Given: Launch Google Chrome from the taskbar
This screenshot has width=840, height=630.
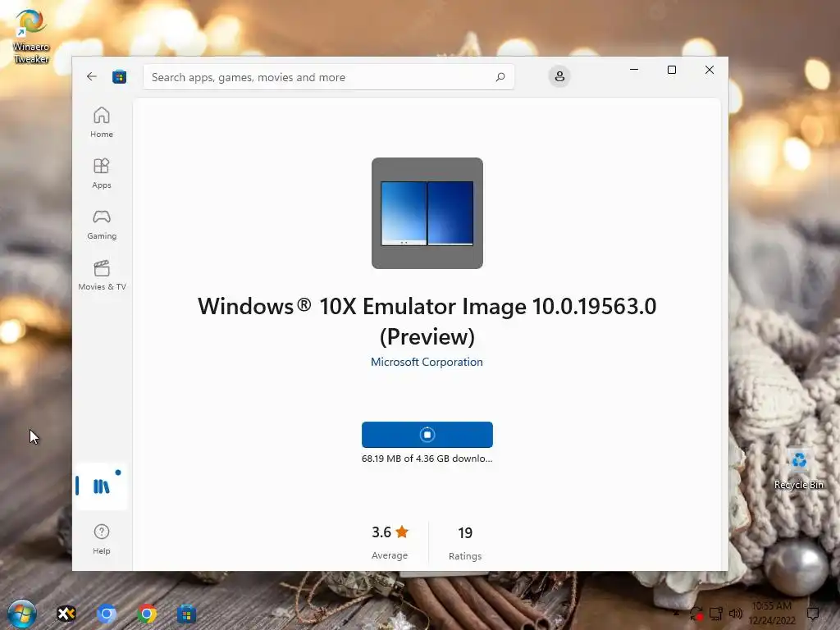Looking at the screenshot, I should [x=147, y=614].
